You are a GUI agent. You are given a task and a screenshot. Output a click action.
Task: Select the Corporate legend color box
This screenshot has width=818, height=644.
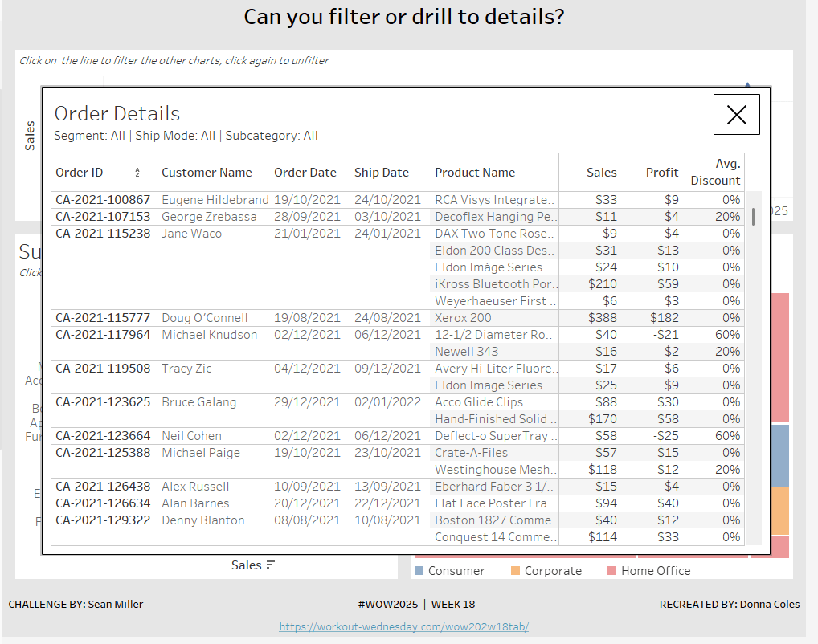click(515, 571)
